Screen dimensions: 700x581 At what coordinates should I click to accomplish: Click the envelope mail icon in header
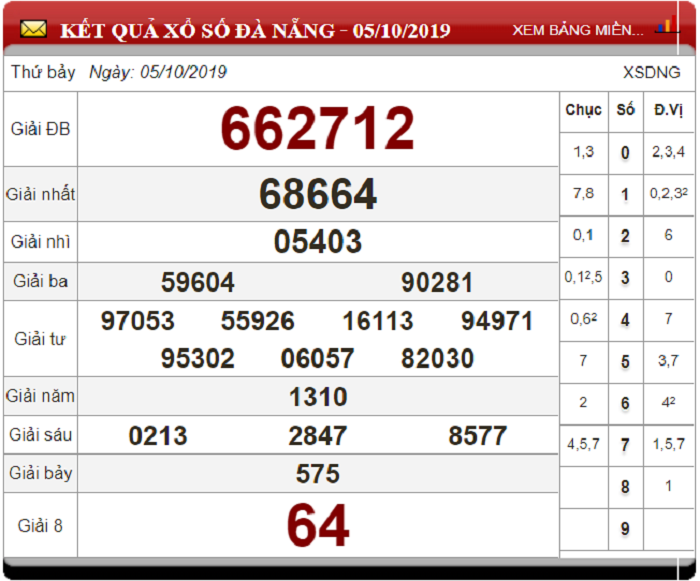[x=33, y=29]
